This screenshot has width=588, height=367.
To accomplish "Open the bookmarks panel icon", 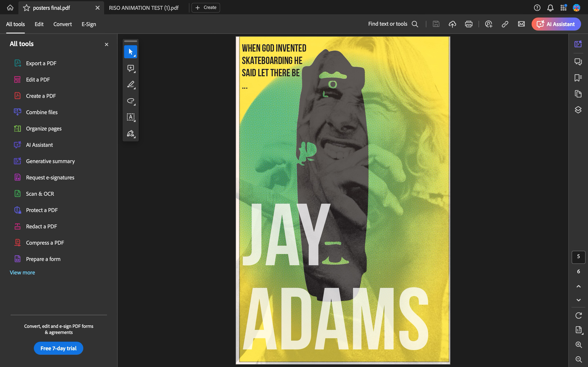I will (x=578, y=78).
